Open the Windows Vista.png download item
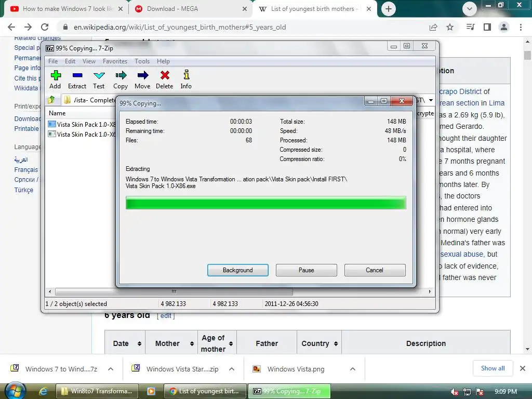This screenshot has width=532, height=399. tap(296, 369)
